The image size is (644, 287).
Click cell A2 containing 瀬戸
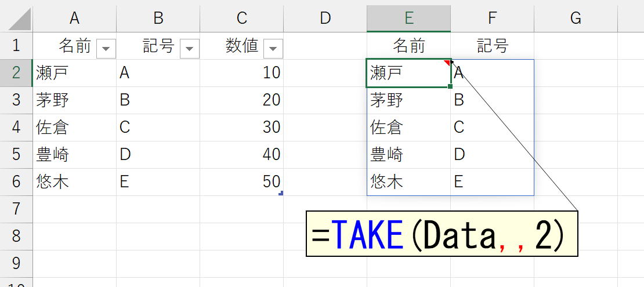(75, 73)
